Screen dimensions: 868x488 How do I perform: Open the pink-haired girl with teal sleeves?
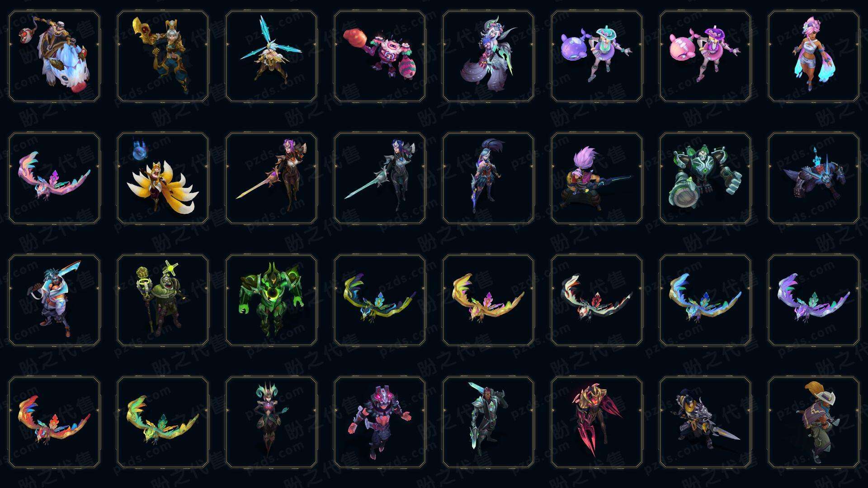pos(814,56)
